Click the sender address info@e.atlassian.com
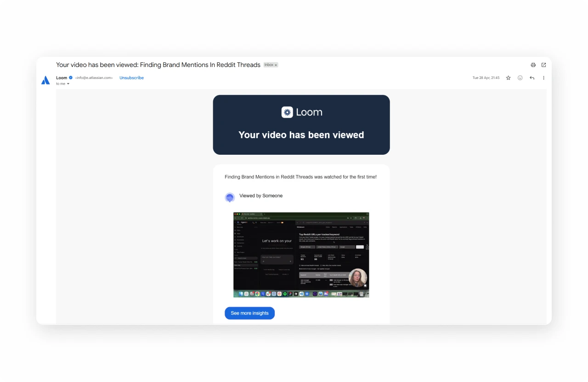Image resolution: width=588 pixels, height=382 pixels. click(94, 78)
